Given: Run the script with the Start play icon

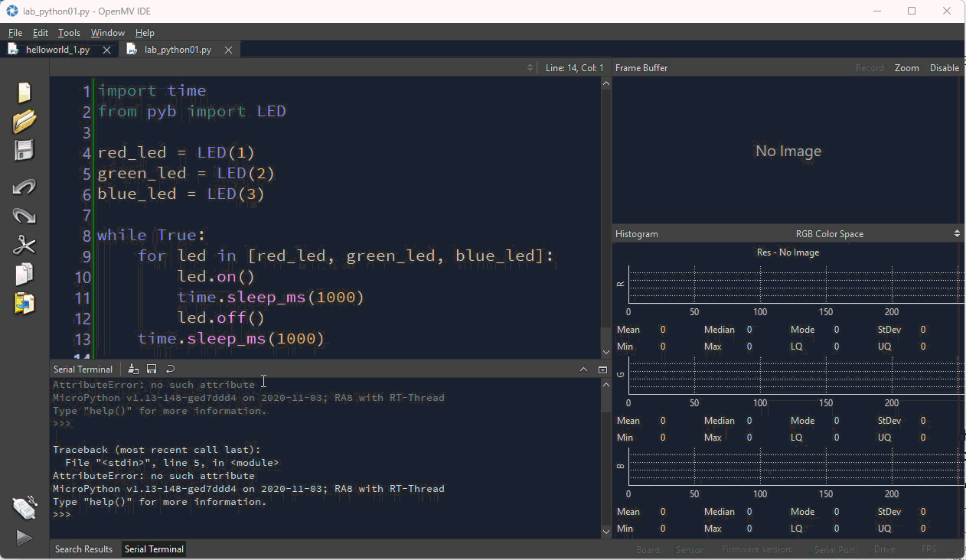Looking at the screenshot, I should tap(24, 538).
